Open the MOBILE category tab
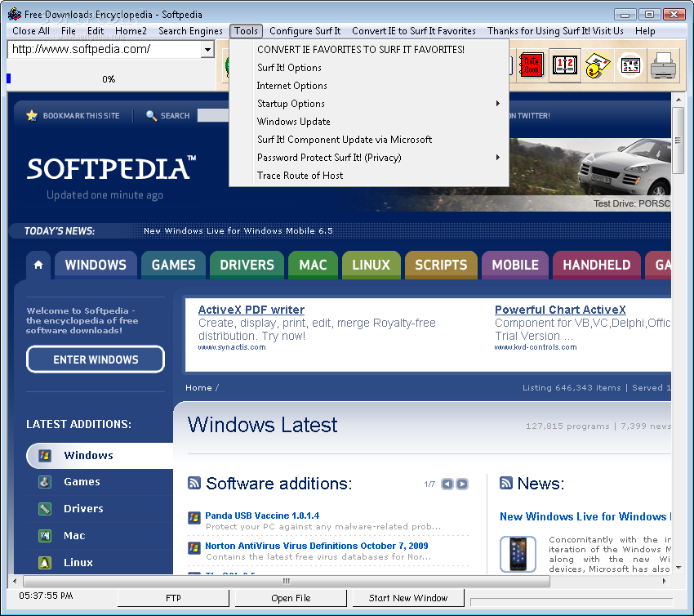Viewport: 694px width, 616px height. [x=515, y=265]
